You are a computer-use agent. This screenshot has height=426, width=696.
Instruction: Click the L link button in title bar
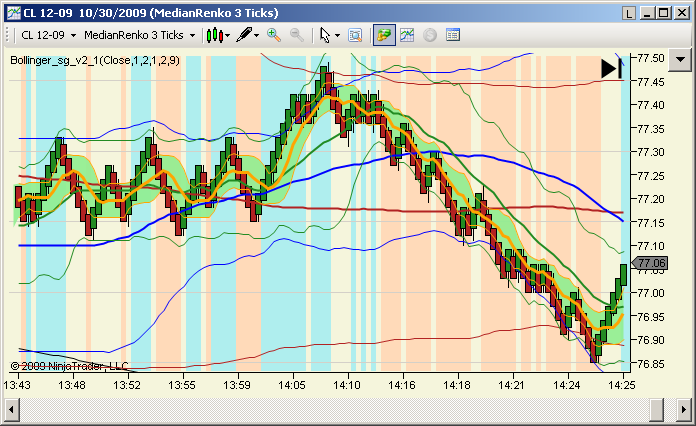click(629, 13)
